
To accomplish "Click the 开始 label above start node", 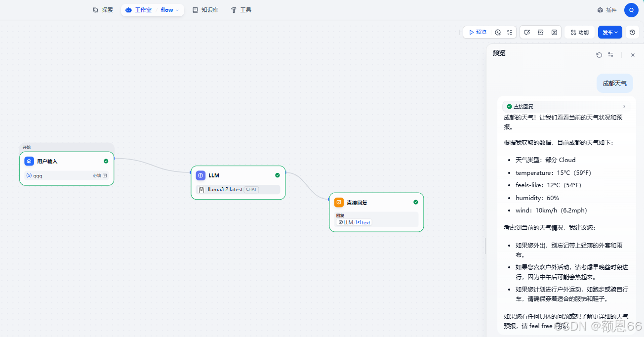I will [27, 147].
